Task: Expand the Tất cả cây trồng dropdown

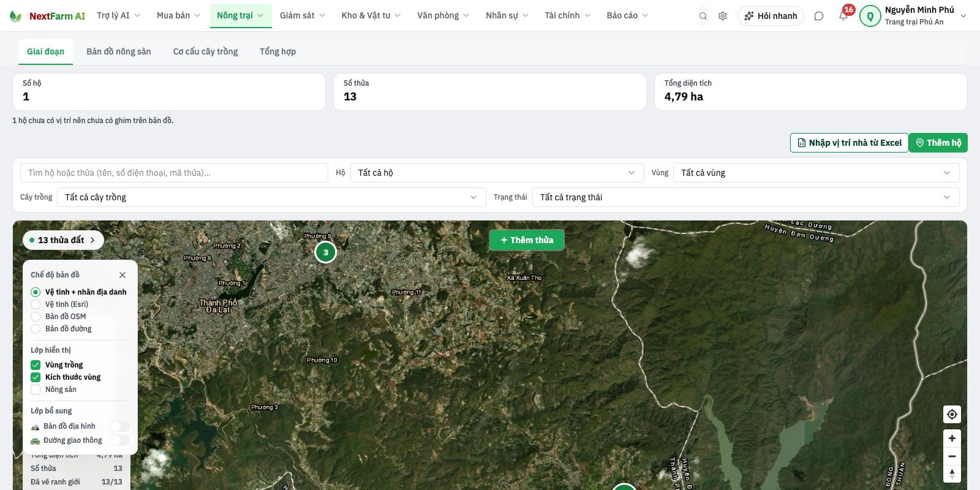Action: click(271, 197)
